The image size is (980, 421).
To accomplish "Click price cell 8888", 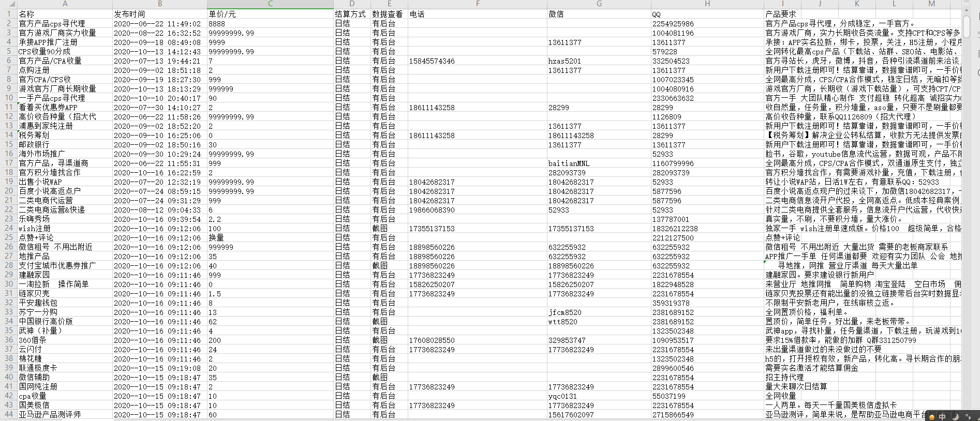I will pyautogui.click(x=270, y=23).
